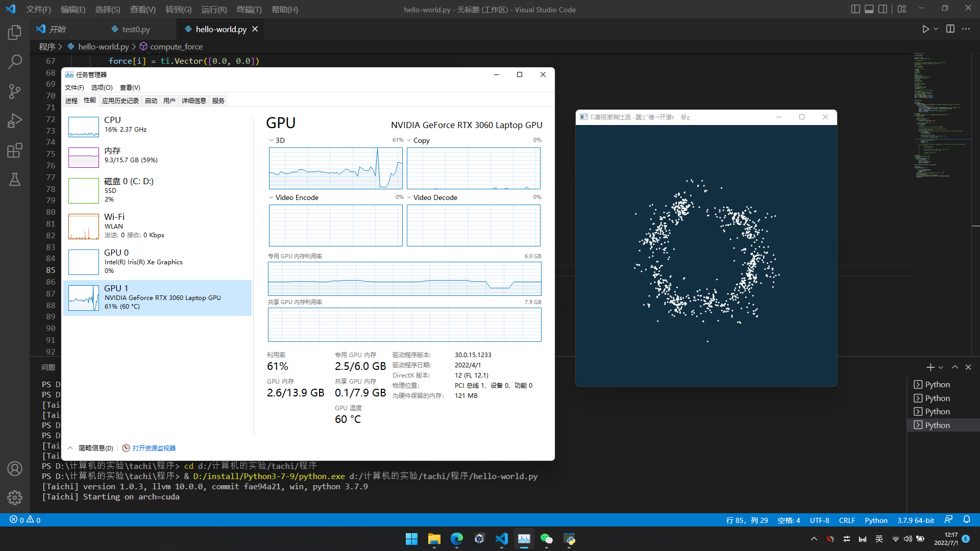Expand the 3D engine graph dropdown
Screen dimensions: 980x551
272,140
